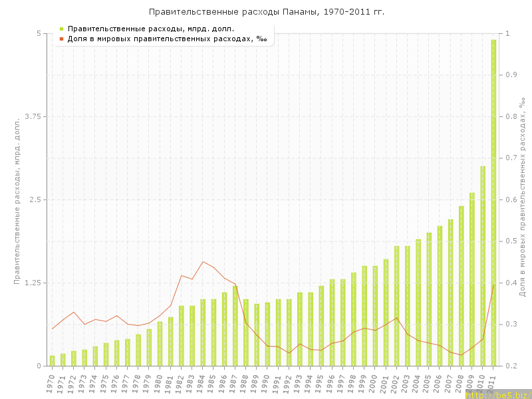Image resolution: width=532 pixels, height=399 pixels.
Task: Click the right axis title 'Доля в мировых правительственных расходах'
Action: [523, 196]
